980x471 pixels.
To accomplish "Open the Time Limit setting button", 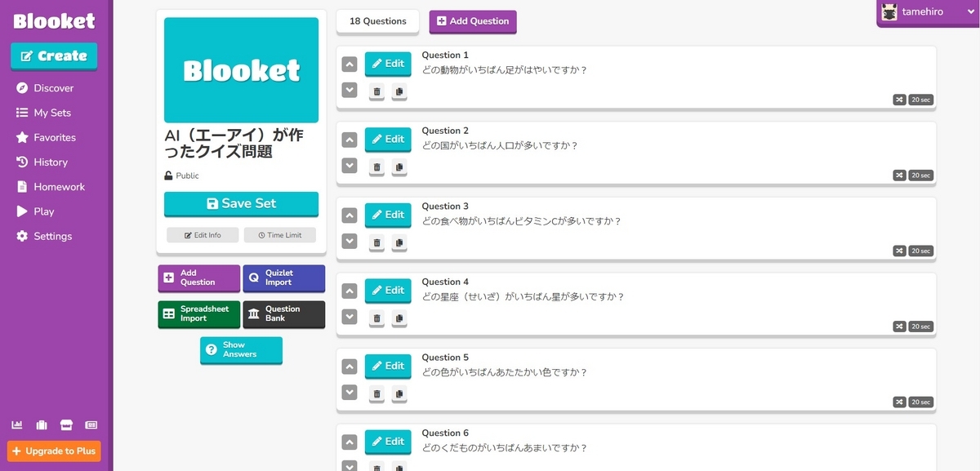I will coord(280,235).
